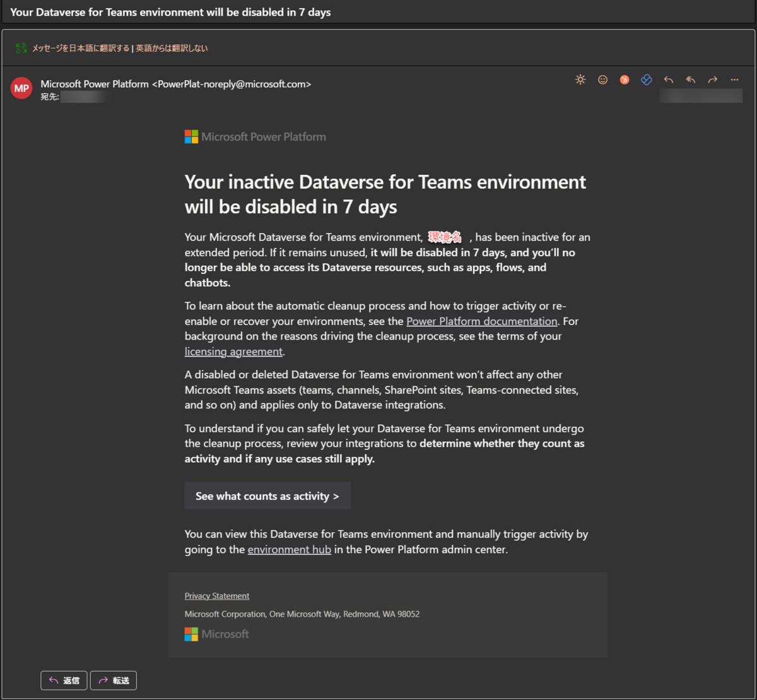Toggle the light/dark background sun icon
Screen dimensions: 757x700
tap(580, 80)
